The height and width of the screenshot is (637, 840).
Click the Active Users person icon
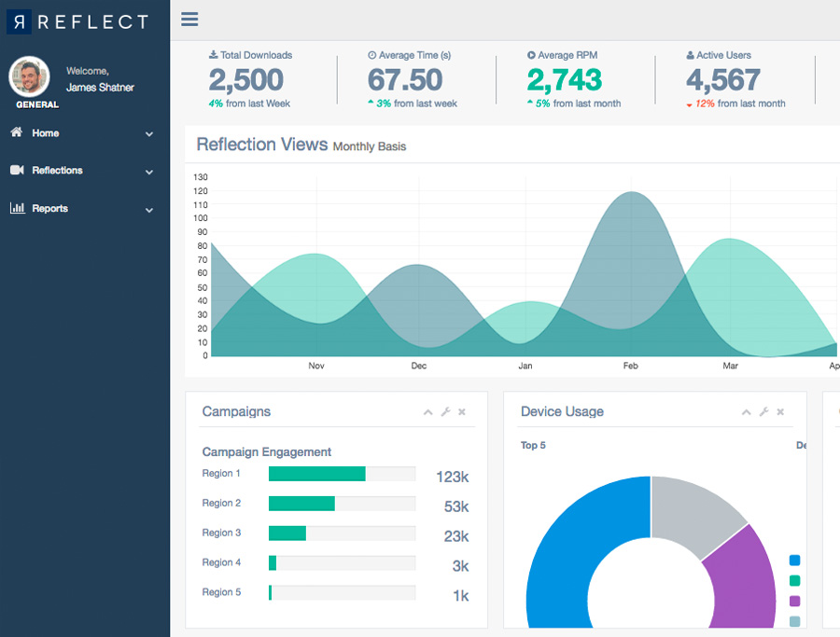pos(690,55)
